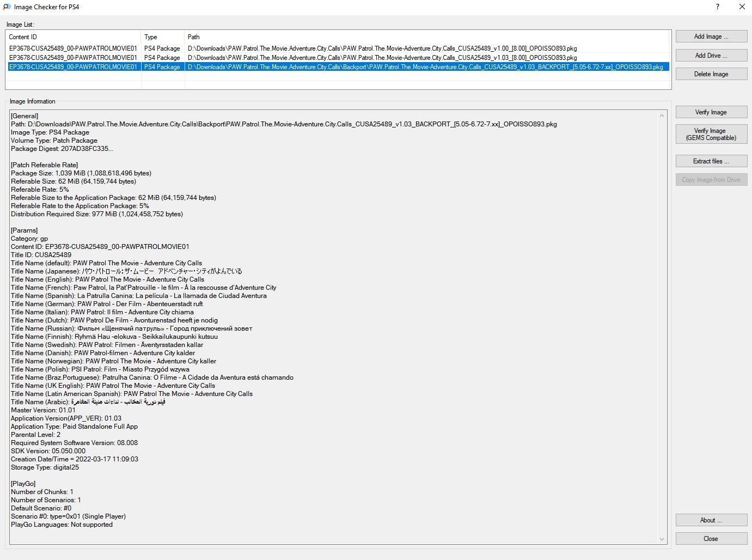Sort list by Path column header
Screen dimensions: 752x560
pos(426,37)
